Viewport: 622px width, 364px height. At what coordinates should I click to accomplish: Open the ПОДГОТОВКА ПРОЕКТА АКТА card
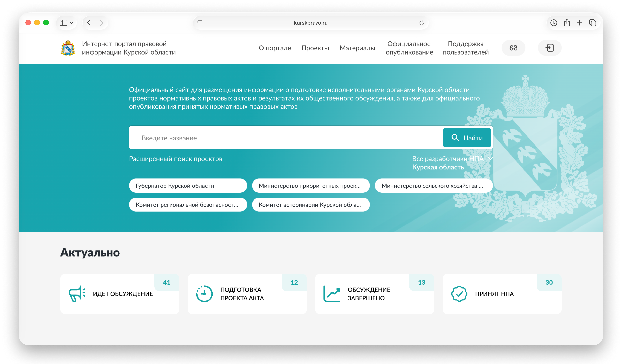coord(247,294)
